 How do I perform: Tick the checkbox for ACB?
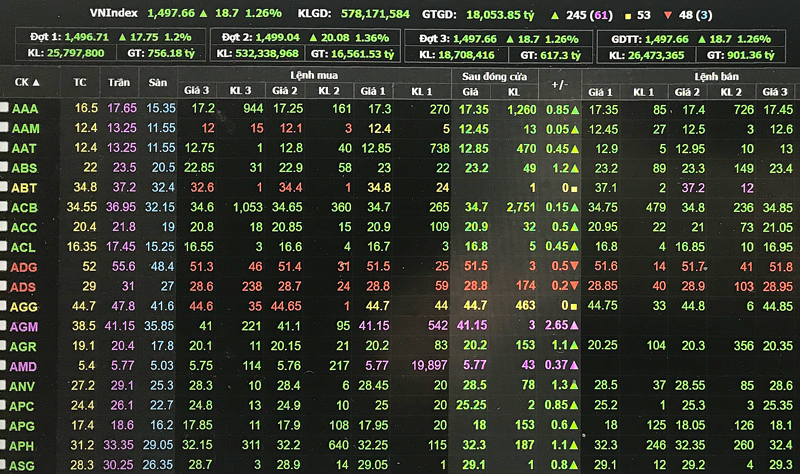(x=4, y=207)
